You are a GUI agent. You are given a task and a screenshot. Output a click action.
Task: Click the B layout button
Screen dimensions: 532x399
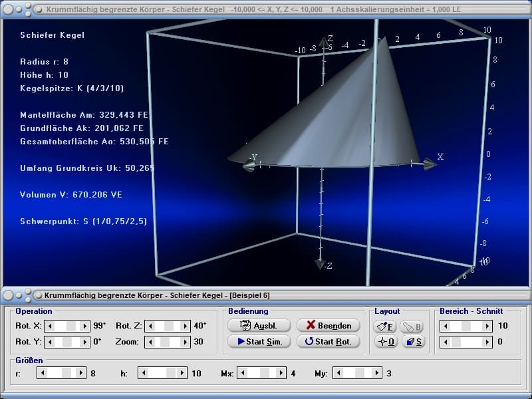412,327
